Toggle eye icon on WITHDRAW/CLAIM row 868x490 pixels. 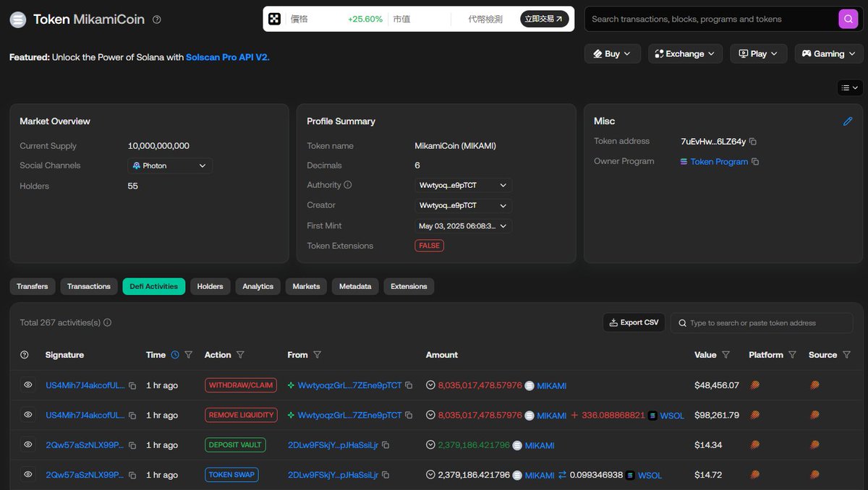point(28,385)
